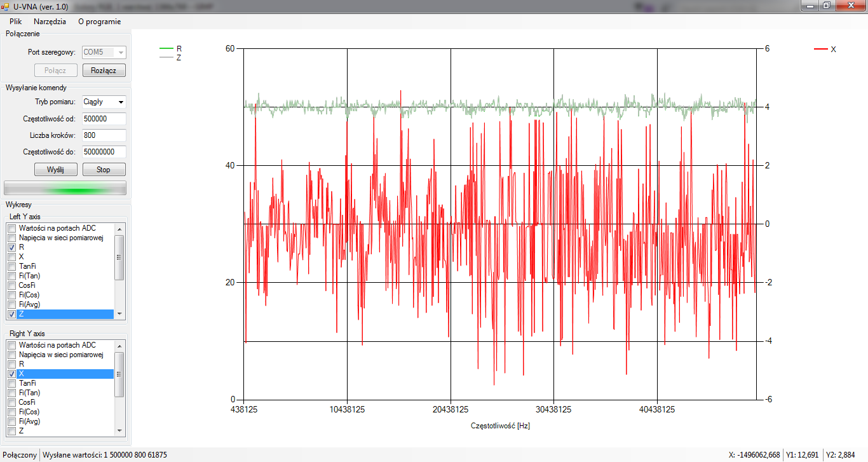Uncheck R in Left Y axis list
868x462 pixels.
coord(11,247)
